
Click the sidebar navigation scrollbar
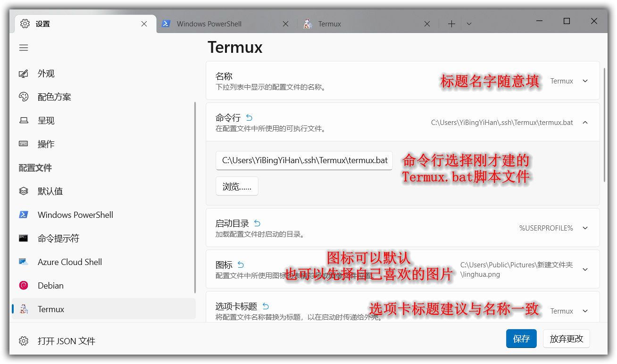pos(195,198)
